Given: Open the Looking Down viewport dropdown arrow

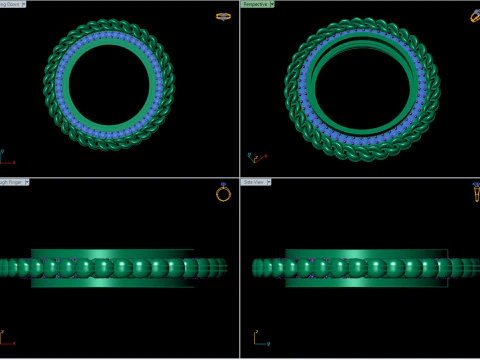Looking at the screenshot, I should (24, 4).
